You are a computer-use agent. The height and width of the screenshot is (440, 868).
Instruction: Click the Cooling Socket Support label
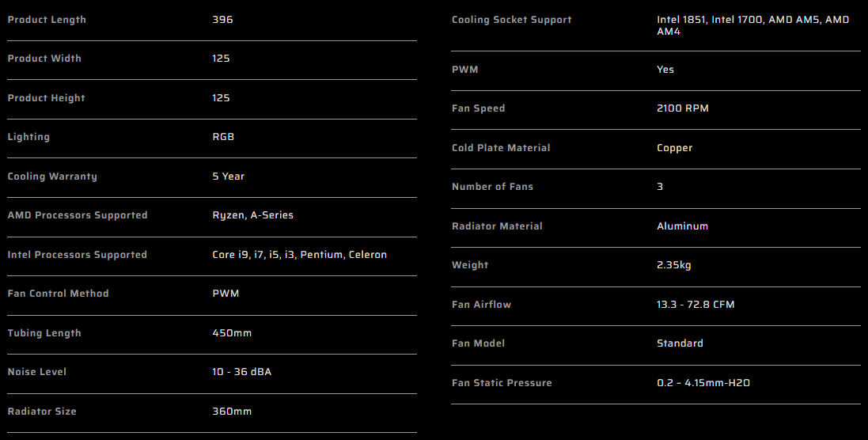[x=511, y=20]
